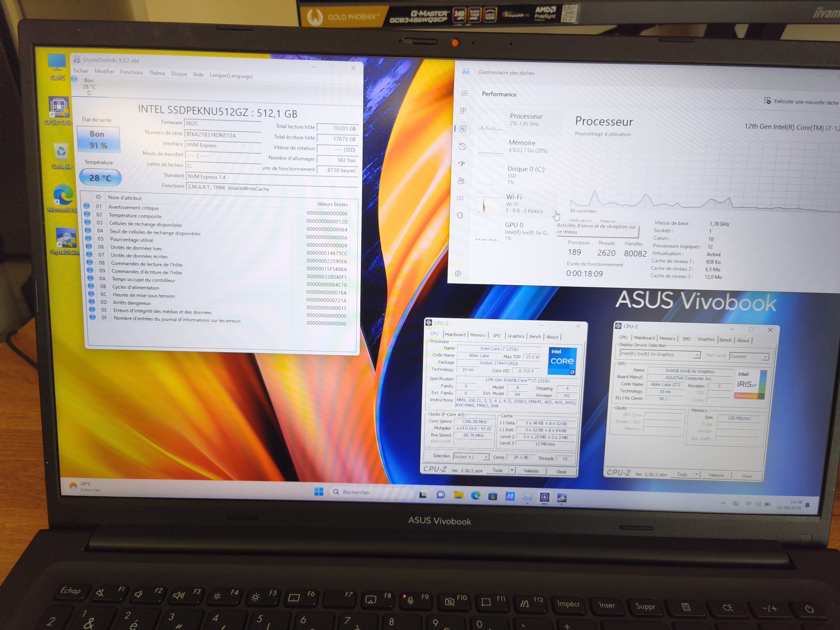Open the Details list in Task Manager
Image resolution: width=840 pixels, height=630 pixels.
(461, 198)
